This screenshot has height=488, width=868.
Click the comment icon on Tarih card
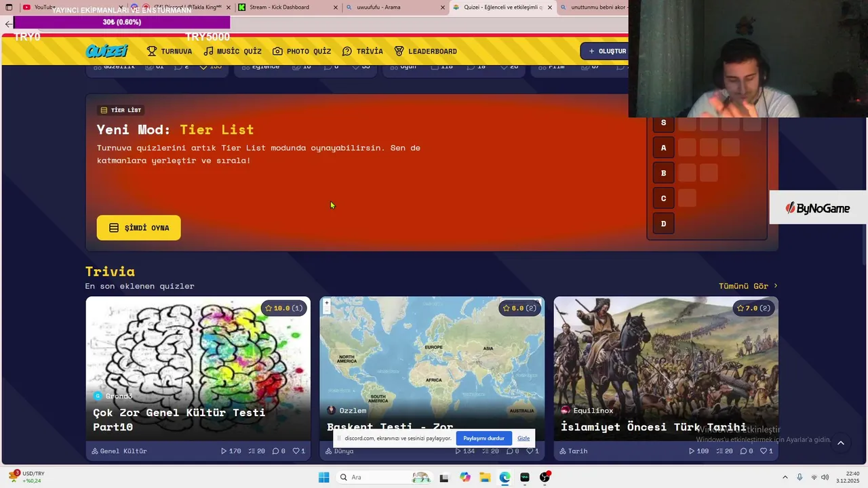(x=743, y=451)
